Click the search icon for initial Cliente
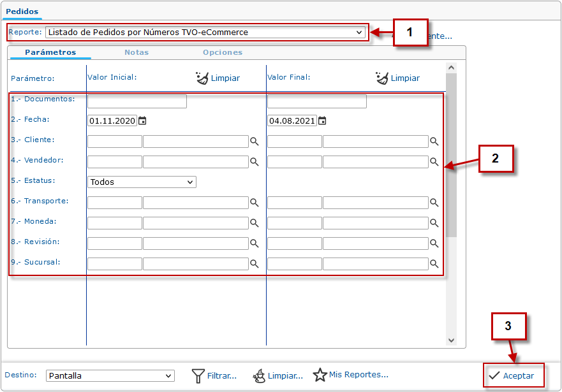562x392 pixels. 254,142
